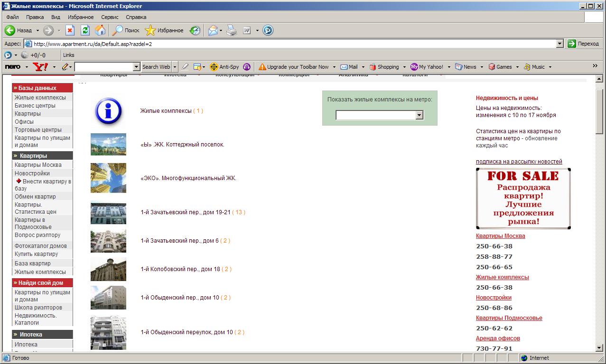606x364 pixels.
Task: Stop page loading with red X icon
Action: (70, 30)
